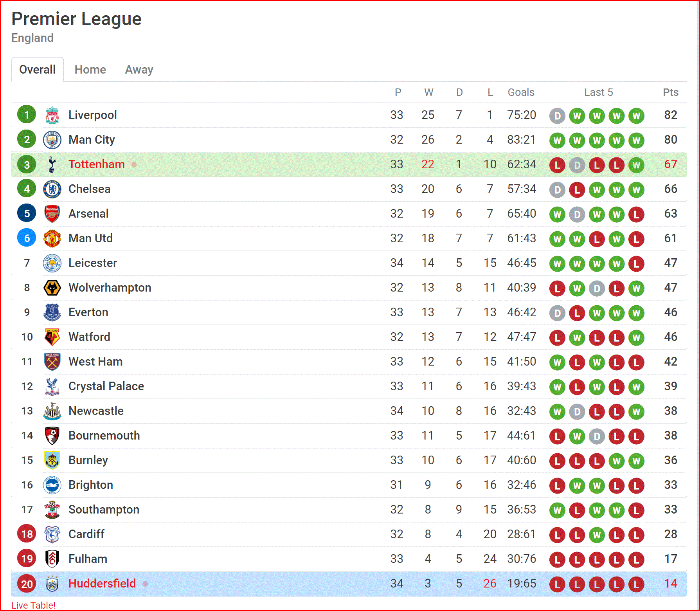
Task: Click the Arsenal club badge
Action: click(x=52, y=214)
